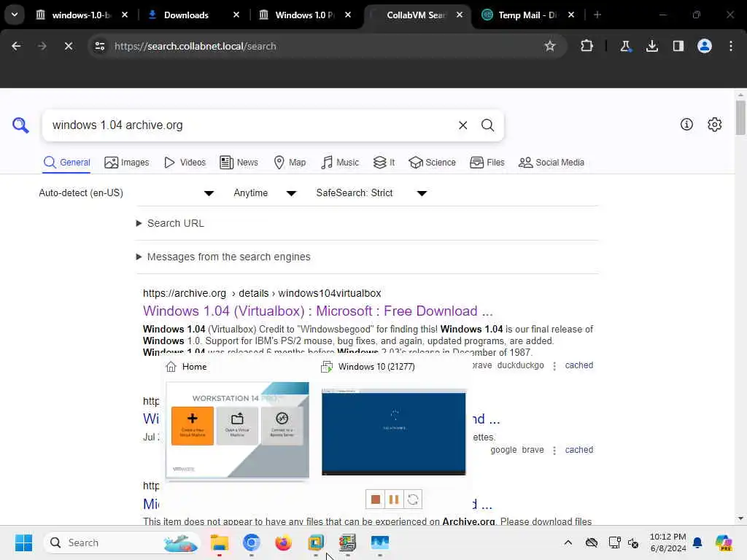Open site information icon in address bar
This screenshot has width=747, height=560.
pyautogui.click(x=99, y=46)
